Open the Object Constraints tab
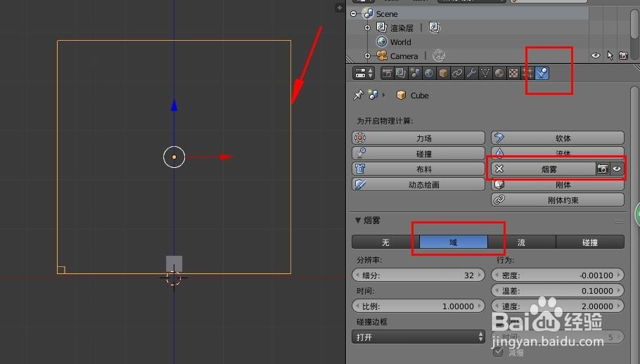This screenshot has height=364, width=640. click(457, 73)
